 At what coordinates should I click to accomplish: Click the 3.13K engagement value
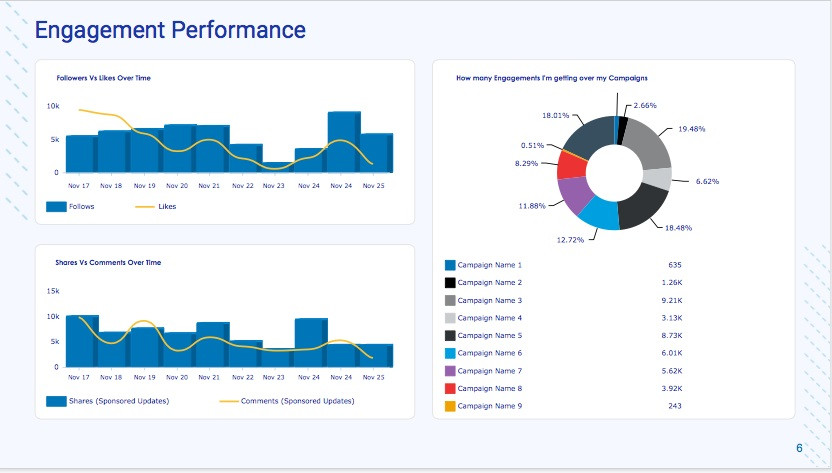672,318
